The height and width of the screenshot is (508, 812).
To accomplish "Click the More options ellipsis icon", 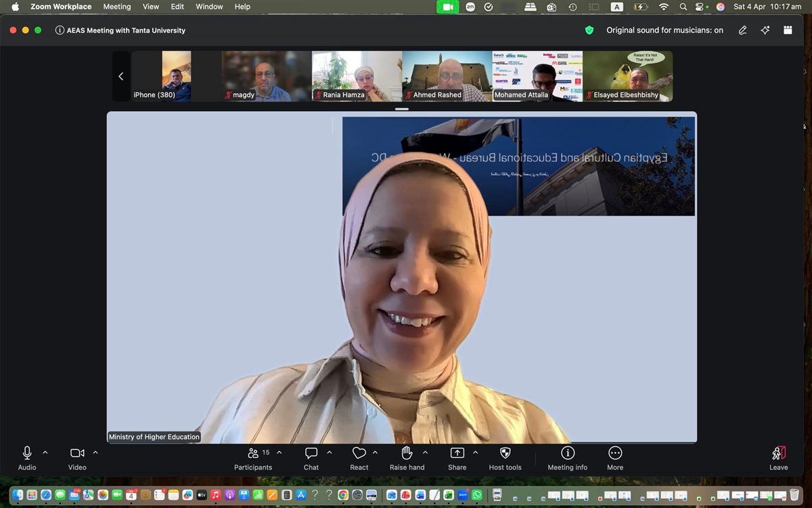I will (x=614, y=453).
